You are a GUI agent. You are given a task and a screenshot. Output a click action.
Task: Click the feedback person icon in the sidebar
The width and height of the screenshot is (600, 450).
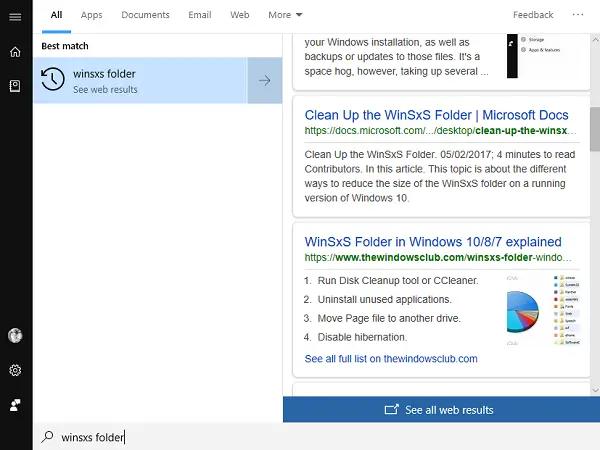15,405
